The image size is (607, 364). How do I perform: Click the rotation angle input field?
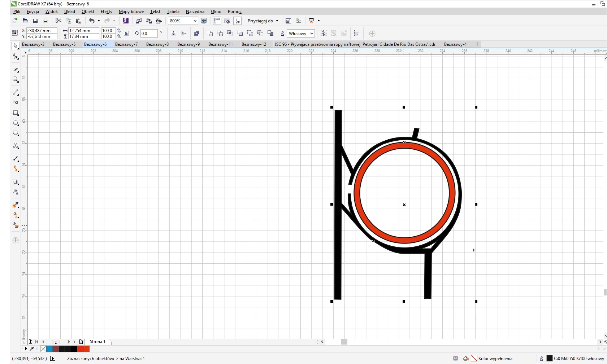[x=149, y=34]
